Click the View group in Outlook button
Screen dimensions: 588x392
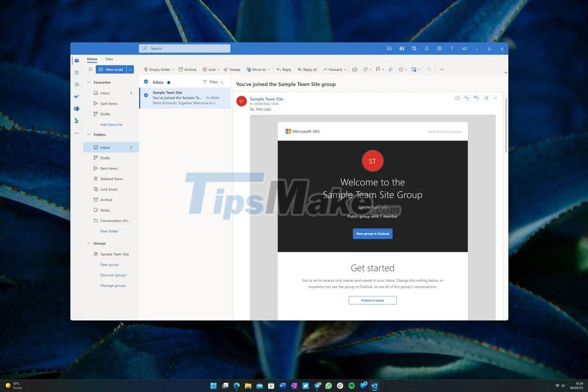372,234
